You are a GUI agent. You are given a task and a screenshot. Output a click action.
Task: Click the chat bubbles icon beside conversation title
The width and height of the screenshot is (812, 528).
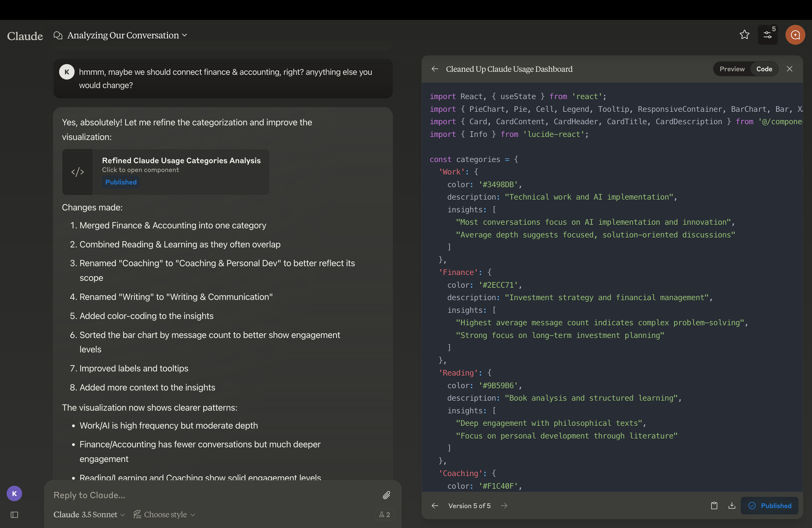pos(58,35)
